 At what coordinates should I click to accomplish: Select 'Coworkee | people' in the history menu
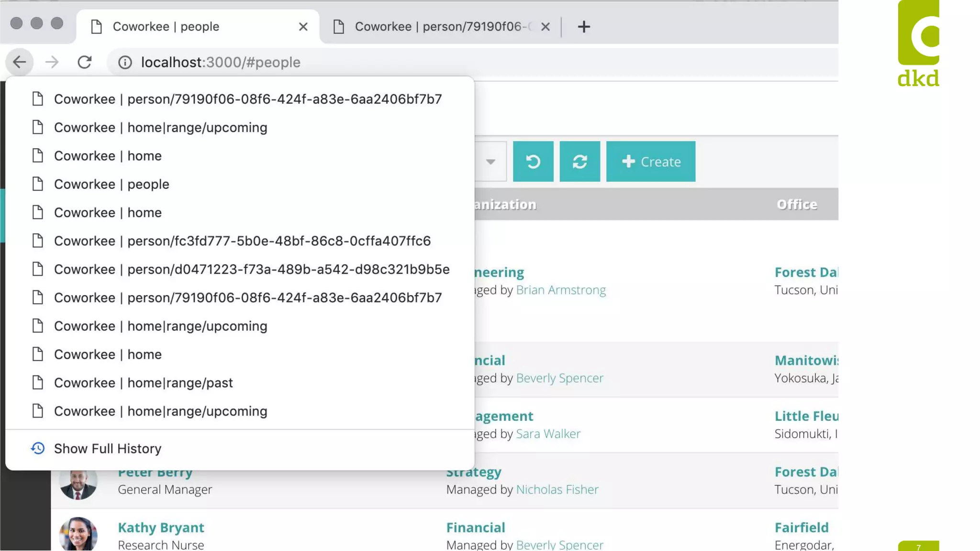(111, 184)
